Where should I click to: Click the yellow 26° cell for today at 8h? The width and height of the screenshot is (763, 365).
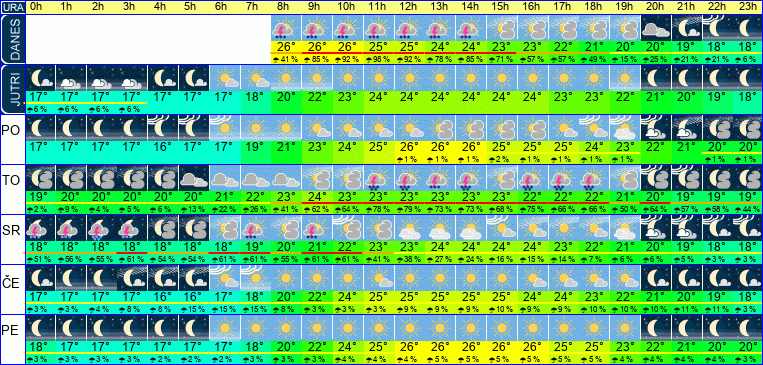click(x=286, y=48)
